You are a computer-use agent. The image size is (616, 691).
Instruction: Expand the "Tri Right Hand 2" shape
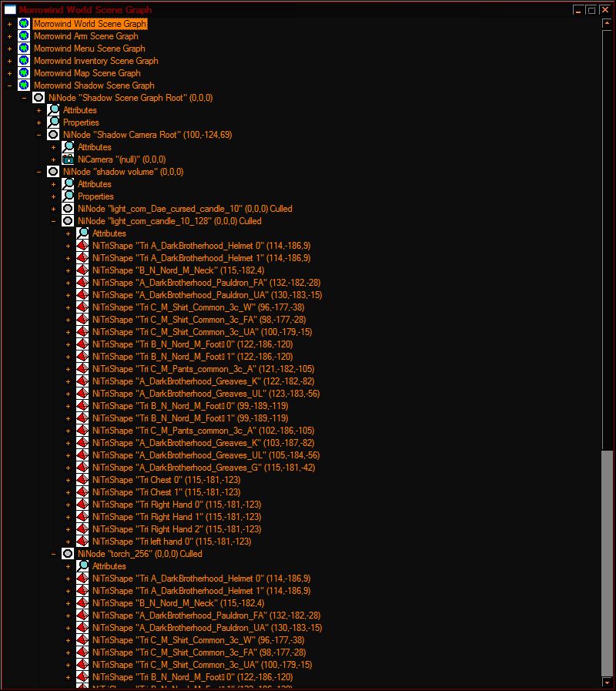point(68,529)
